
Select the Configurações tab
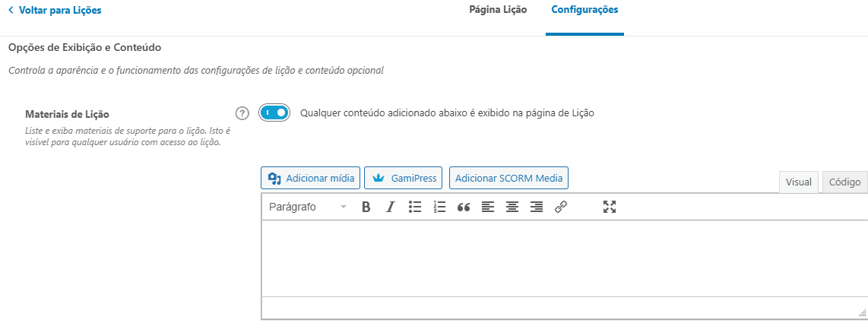tap(584, 9)
